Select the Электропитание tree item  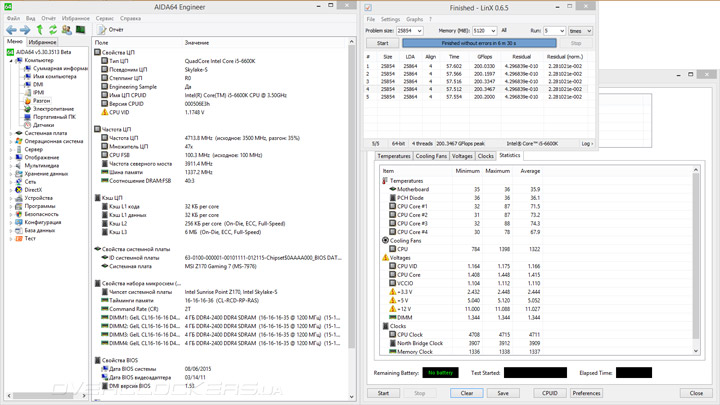(52, 109)
